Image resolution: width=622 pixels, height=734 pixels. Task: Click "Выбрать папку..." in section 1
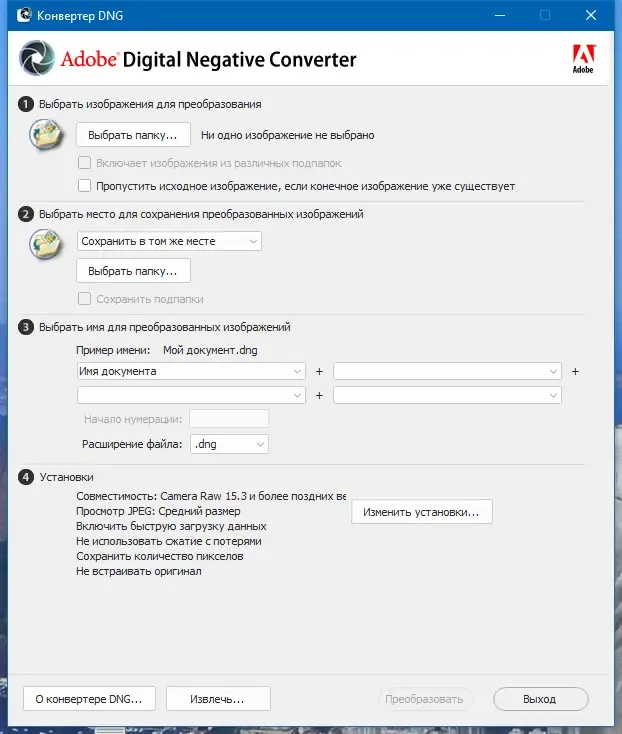click(133, 135)
